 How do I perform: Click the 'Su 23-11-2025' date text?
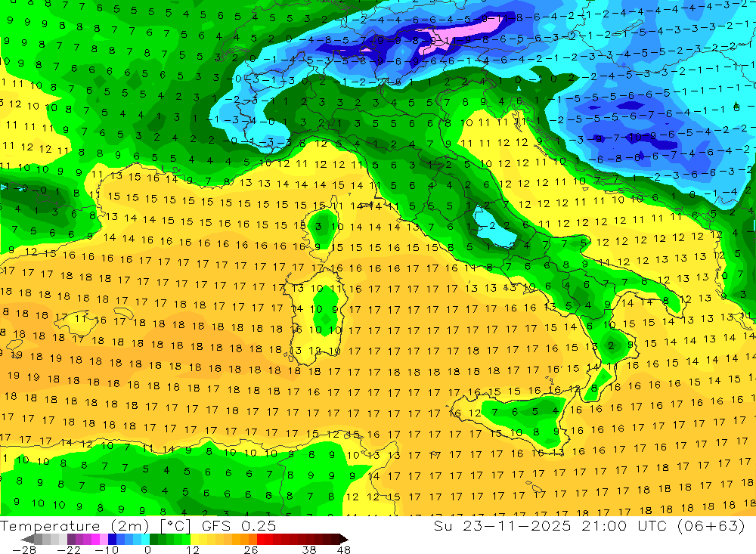point(502,525)
